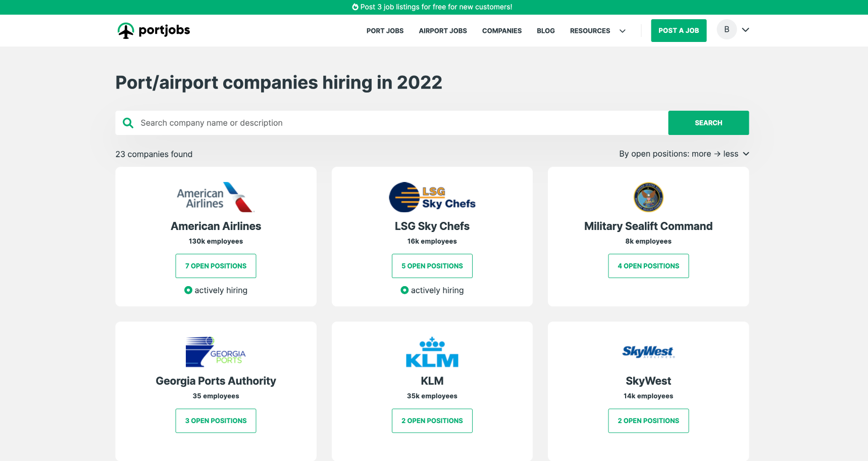Expand the Resources menu chevron
The width and height of the screenshot is (868, 461).
point(623,31)
